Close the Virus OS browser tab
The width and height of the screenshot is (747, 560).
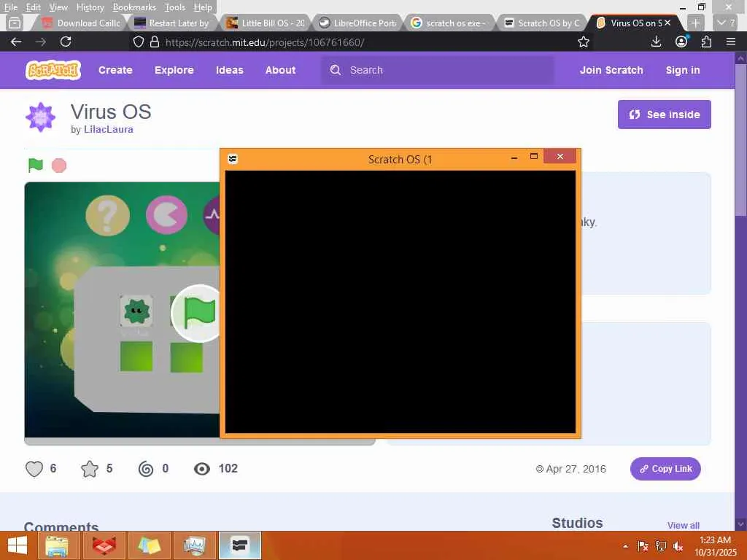click(667, 23)
